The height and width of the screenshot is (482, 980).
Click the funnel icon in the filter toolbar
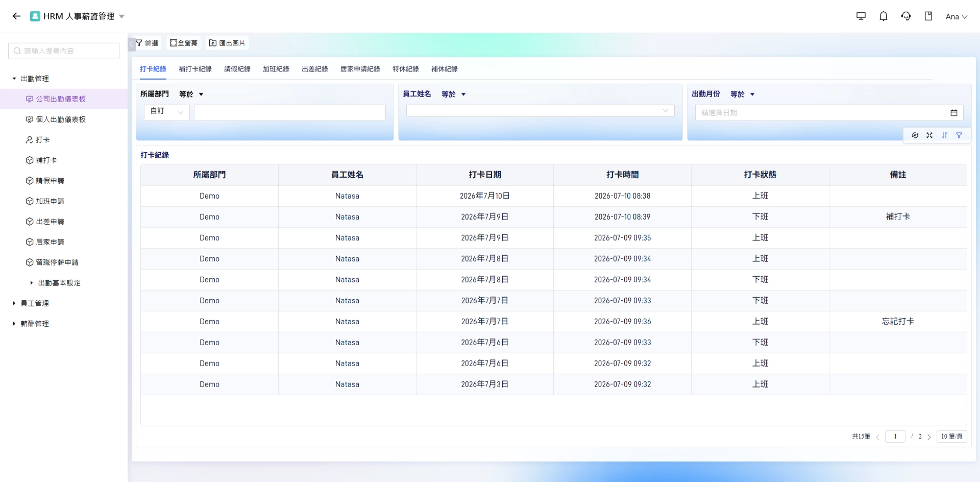point(959,135)
